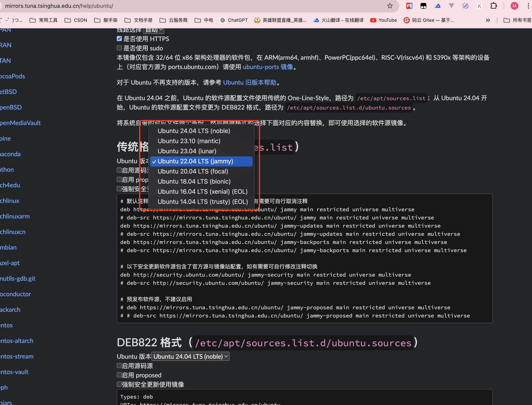The image size is (532, 405).
Task: Click inside the jammy sources.list code block
Action: 304,258
